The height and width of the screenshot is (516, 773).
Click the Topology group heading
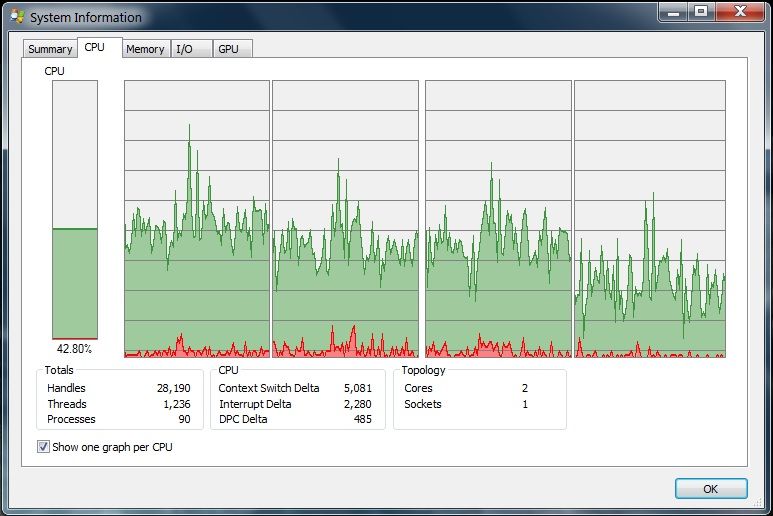pyautogui.click(x=423, y=370)
